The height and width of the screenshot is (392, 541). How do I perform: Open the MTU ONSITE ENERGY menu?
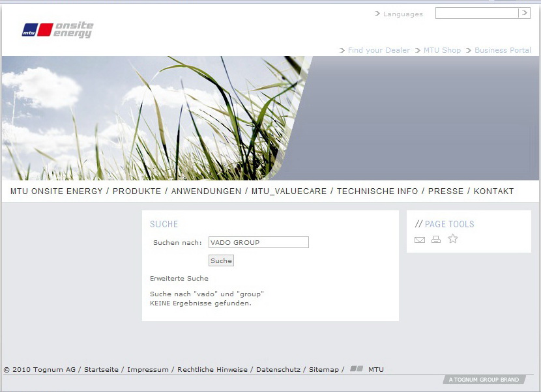coord(57,191)
